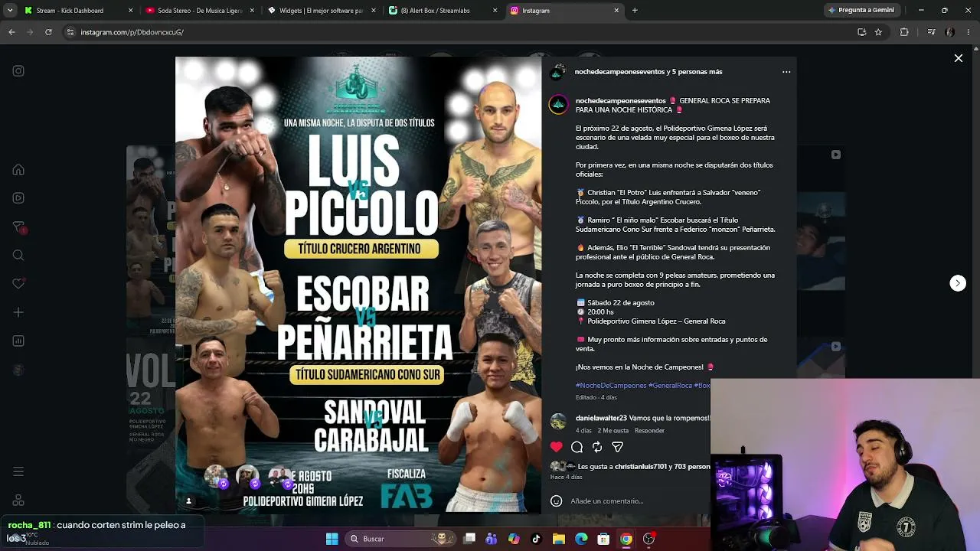Open the post's three-dot options menu
Screen dimensions: 980x551
point(786,72)
